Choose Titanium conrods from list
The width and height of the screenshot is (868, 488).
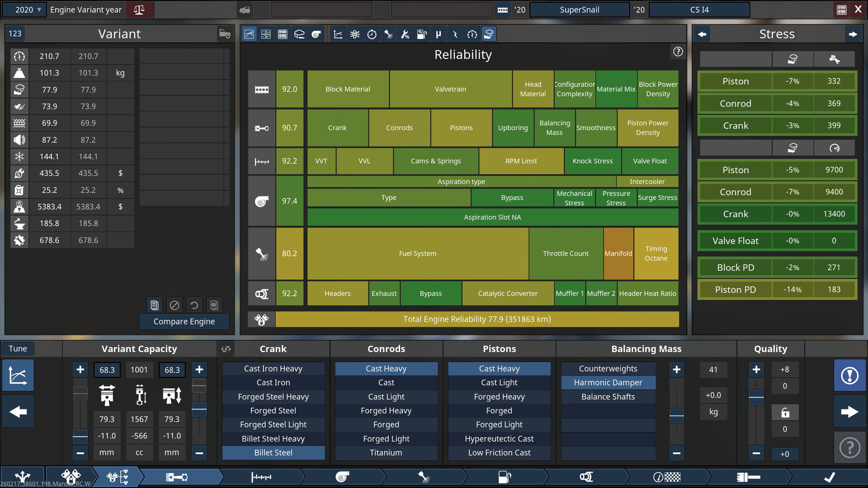coord(386,453)
